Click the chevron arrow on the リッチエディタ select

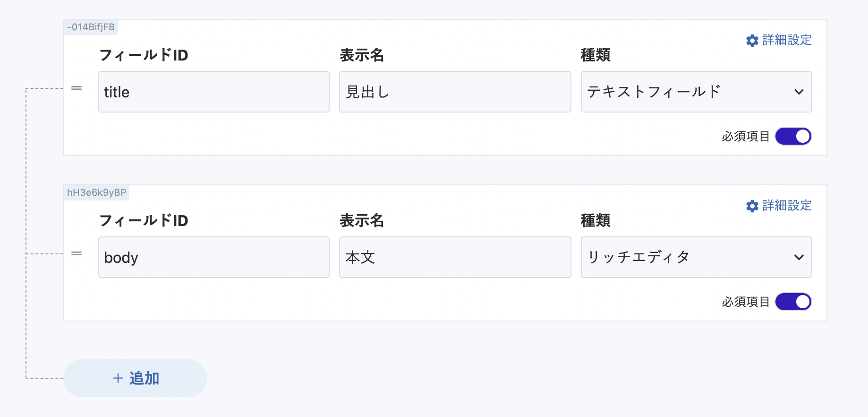[799, 257]
